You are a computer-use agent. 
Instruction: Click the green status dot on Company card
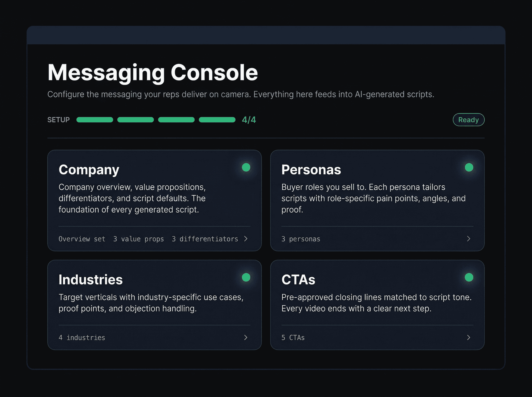click(246, 167)
